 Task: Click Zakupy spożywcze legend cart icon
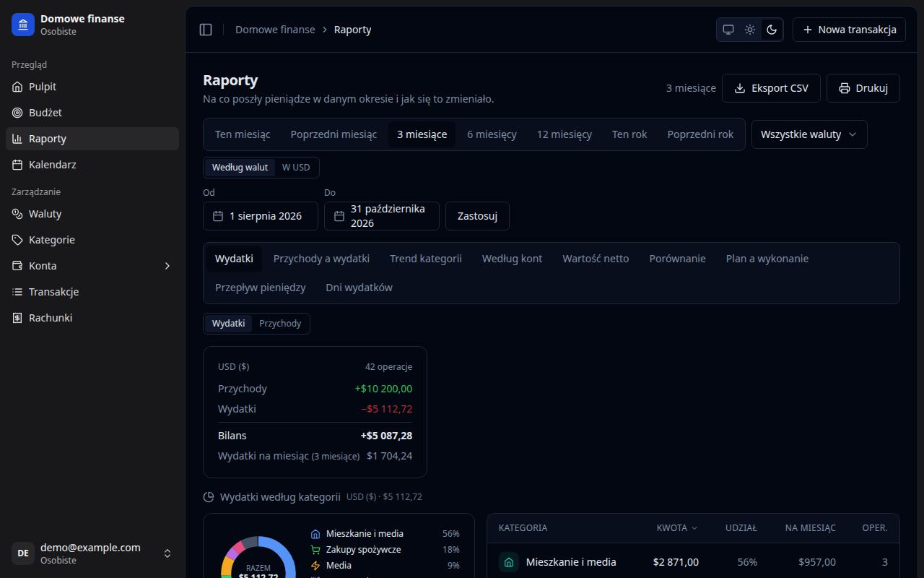coord(315,550)
